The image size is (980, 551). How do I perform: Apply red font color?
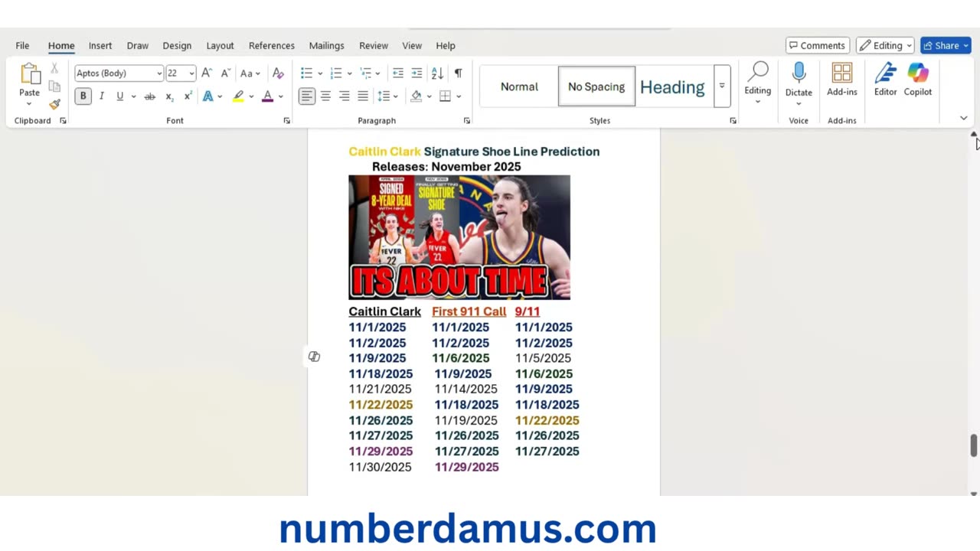pos(267,96)
